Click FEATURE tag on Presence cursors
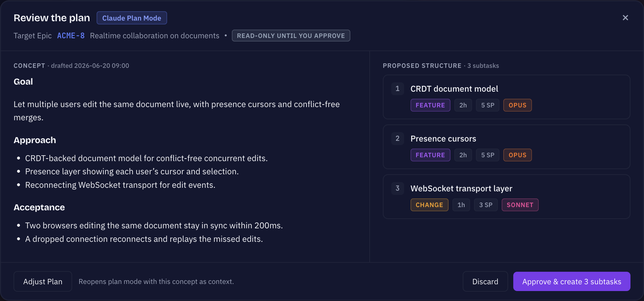 430,155
